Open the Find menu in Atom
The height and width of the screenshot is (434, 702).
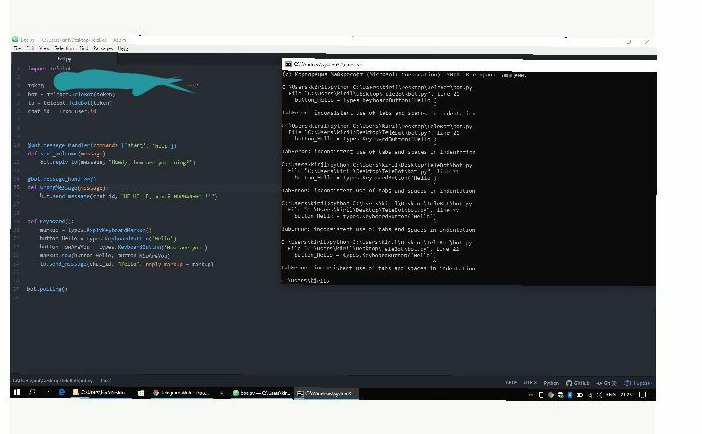(84, 48)
